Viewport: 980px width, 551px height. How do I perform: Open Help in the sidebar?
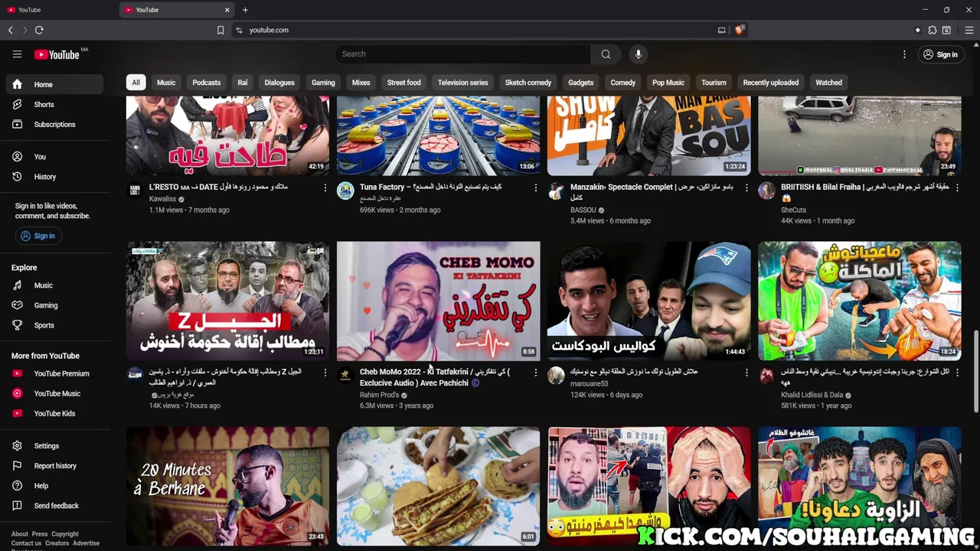(x=54, y=485)
